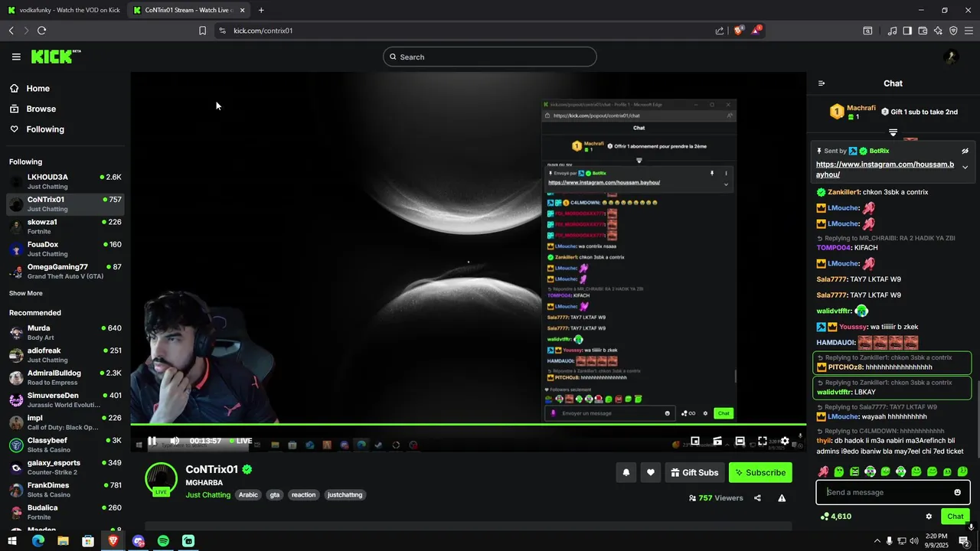
Task: Collapse the chat panel
Action: click(822, 83)
